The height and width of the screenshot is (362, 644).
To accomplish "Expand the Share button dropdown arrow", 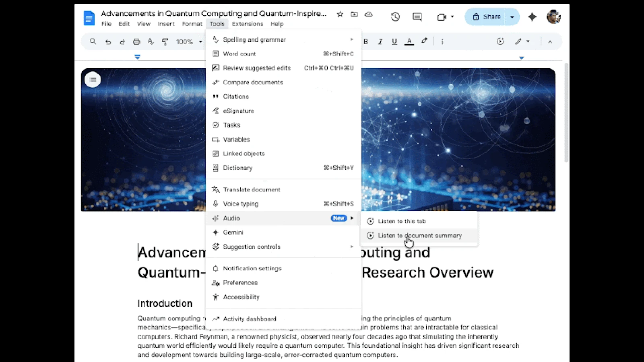I will [512, 17].
